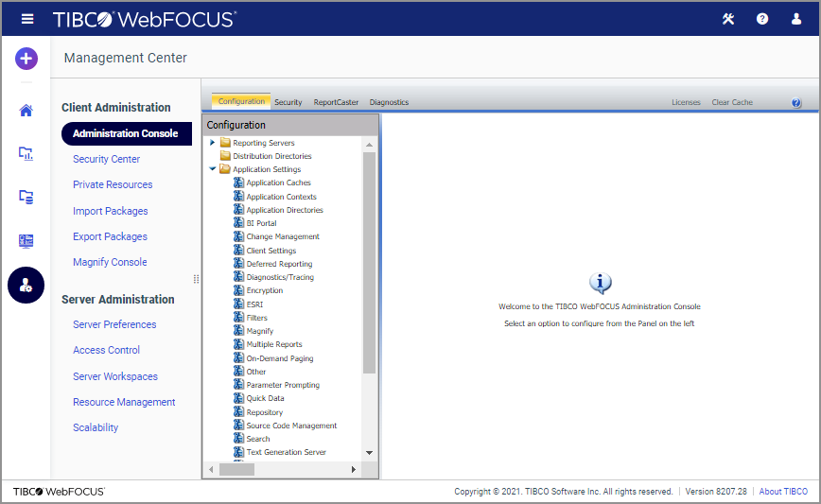Open the Import Packages link
821x504 pixels.
pyautogui.click(x=111, y=211)
